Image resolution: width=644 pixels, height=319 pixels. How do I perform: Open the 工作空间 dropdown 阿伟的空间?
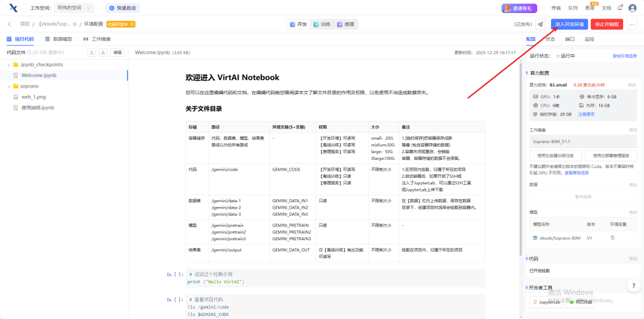[x=74, y=8]
